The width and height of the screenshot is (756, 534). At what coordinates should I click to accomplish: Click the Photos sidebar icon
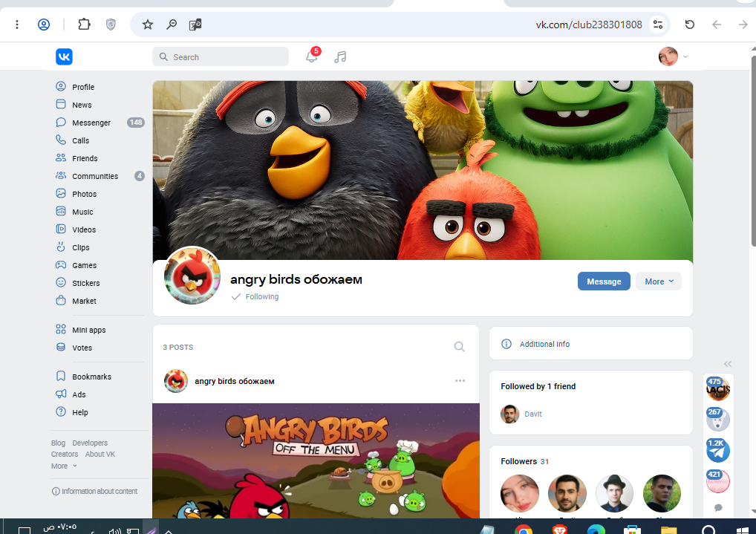61,193
